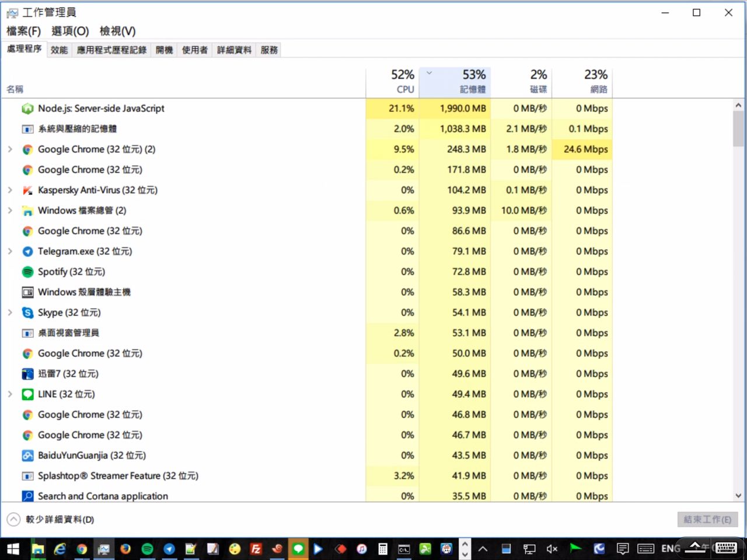Click the LINE process icon
This screenshot has width=747, height=560.
point(27,394)
